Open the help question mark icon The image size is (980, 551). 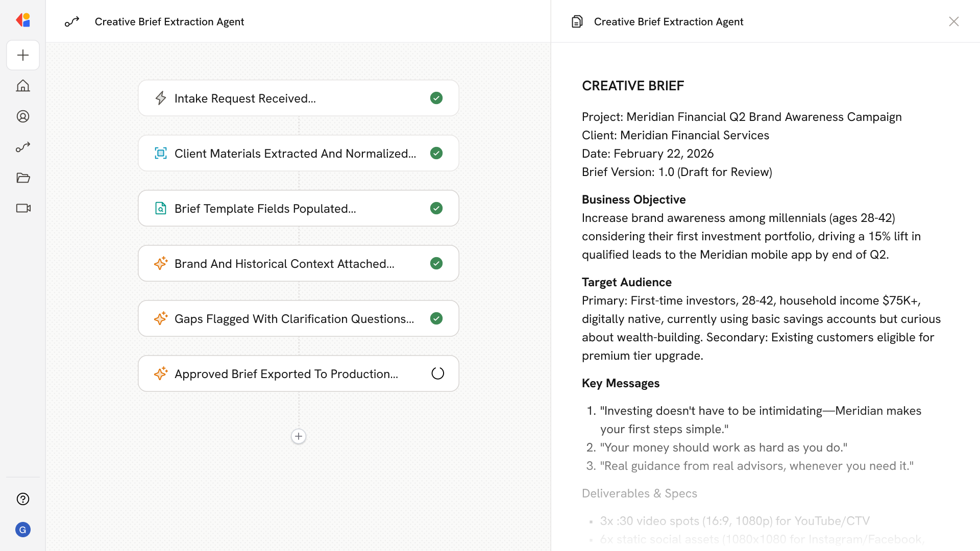pos(23,499)
